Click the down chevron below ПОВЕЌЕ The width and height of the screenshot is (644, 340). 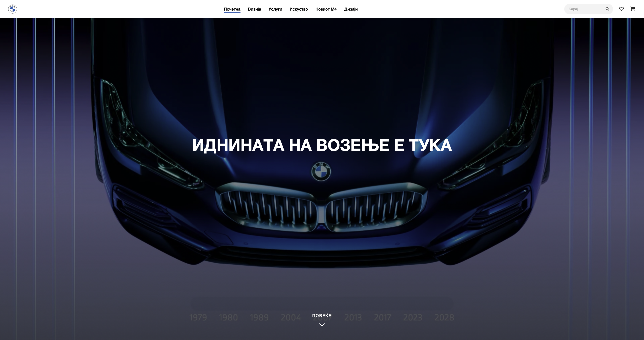click(322, 325)
